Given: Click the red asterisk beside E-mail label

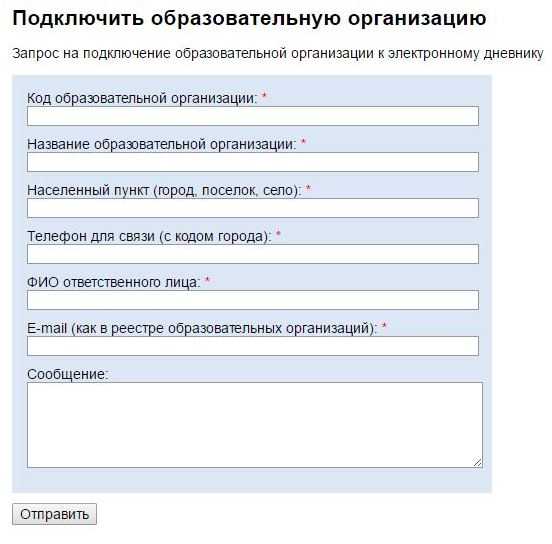Looking at the screenshot, I should click(384, 326).
